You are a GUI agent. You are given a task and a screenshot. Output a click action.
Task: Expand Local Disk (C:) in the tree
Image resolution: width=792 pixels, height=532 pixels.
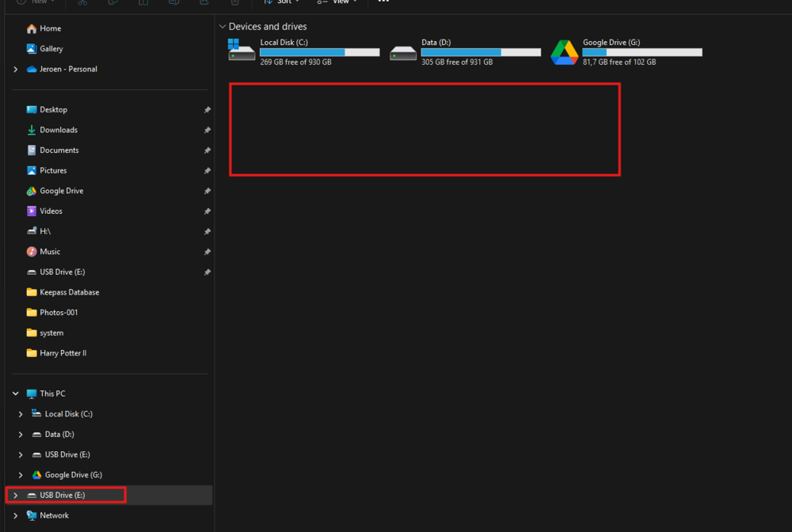21,414
